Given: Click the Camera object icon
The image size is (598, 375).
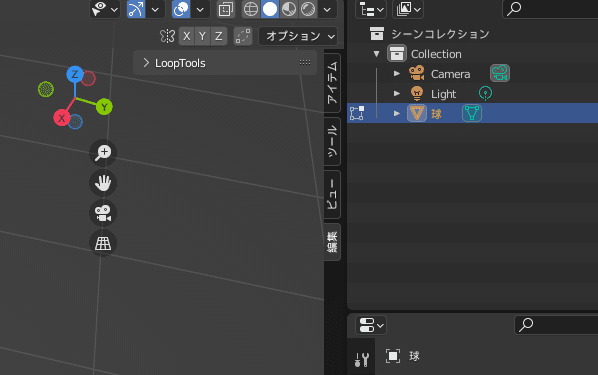Looking at the screenshot, I should click(416, 73).
